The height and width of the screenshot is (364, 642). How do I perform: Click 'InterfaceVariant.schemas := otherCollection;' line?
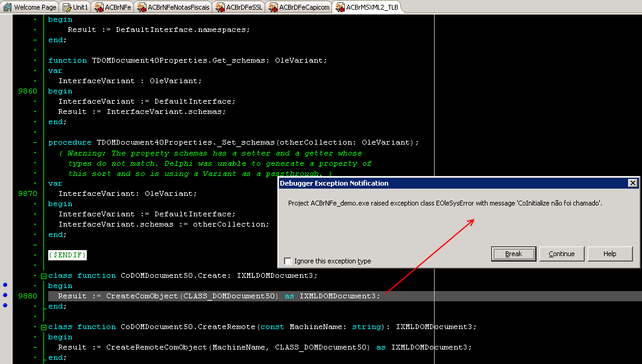click(x=164, y=224)
